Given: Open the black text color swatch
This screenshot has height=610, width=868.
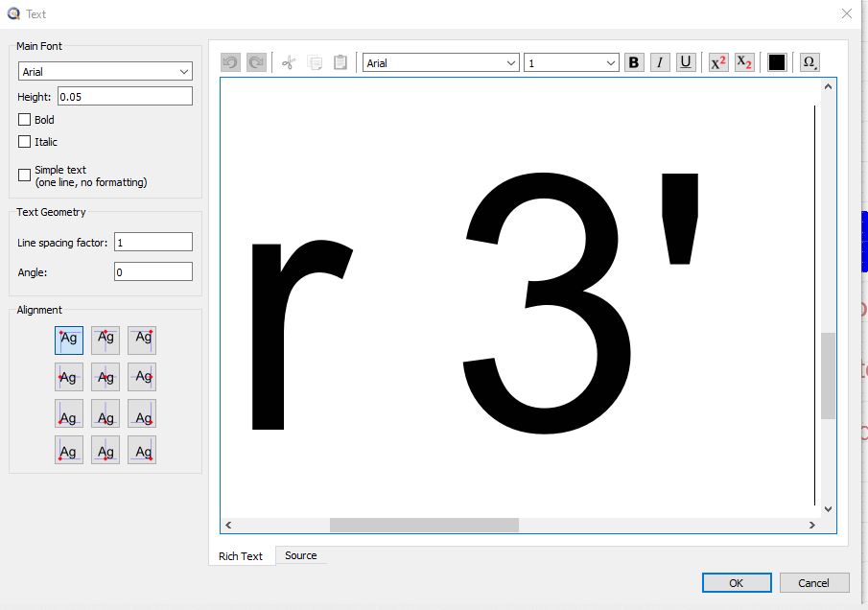Looking at the screenshot, I should pyautogui.click(x=777, y=62).
